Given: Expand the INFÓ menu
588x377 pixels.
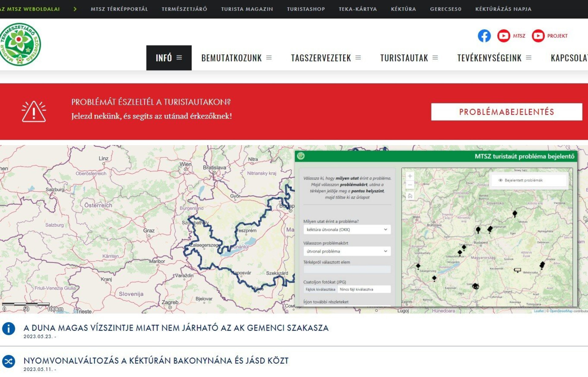Looking at the screenshot, I should (169, 58).
